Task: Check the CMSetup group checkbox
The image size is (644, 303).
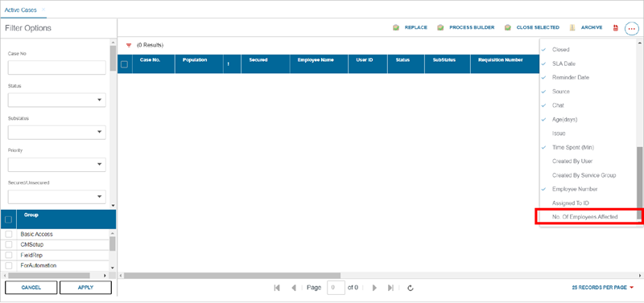Action: tap(9, 244)
